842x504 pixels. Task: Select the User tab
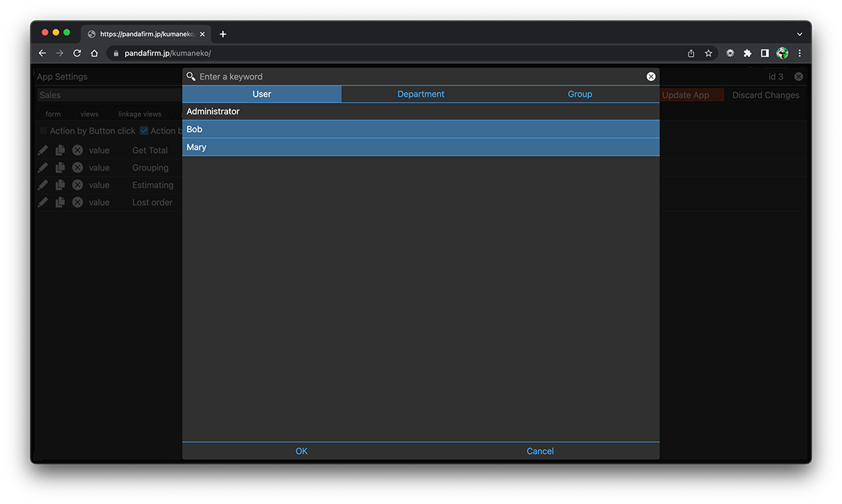point(261,94)
